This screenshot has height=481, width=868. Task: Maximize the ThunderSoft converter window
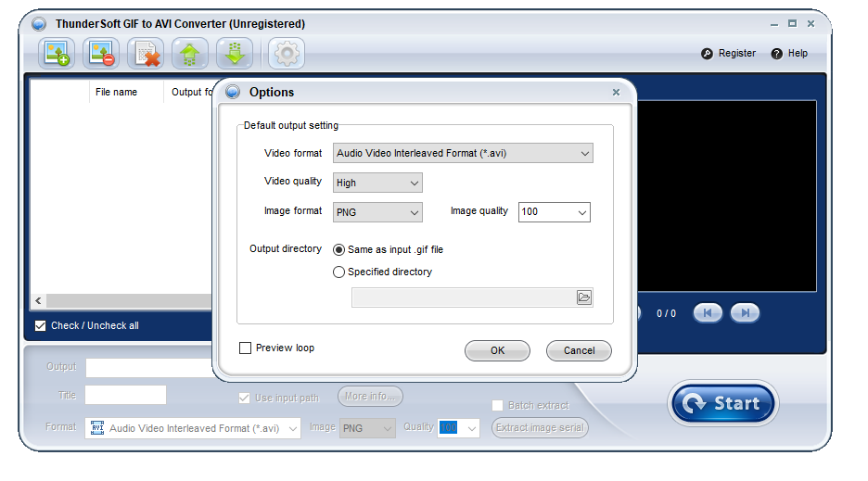point(792,24)
